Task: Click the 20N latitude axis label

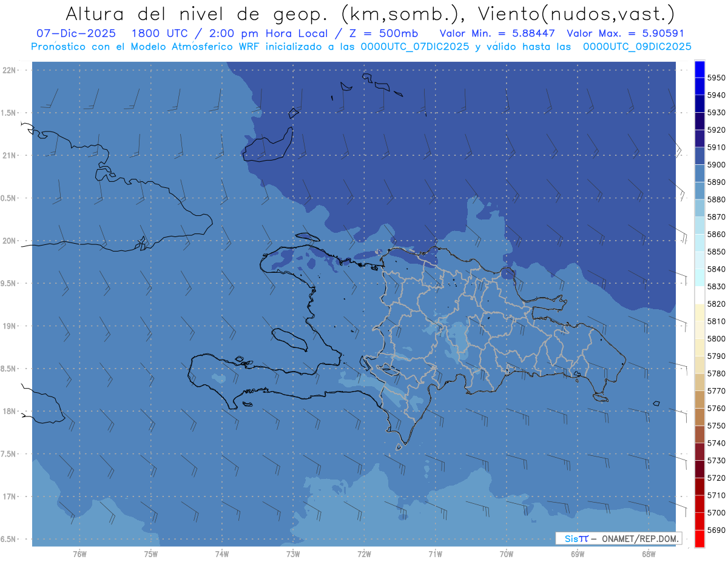Action: [x=9, y=241]
